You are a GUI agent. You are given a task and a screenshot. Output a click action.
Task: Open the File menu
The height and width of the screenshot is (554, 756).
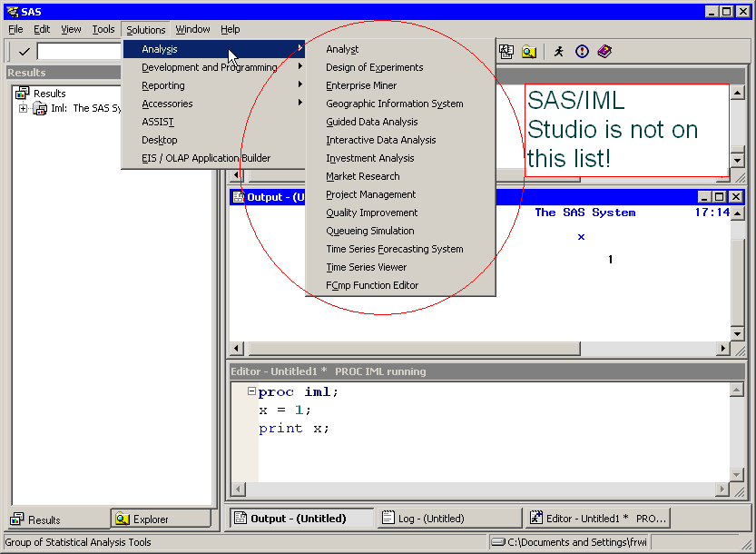coord(15,29)
